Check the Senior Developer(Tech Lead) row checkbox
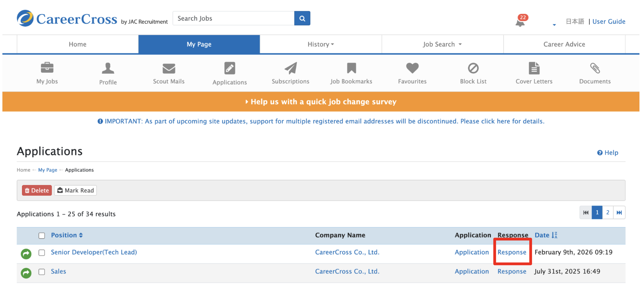644x295 pixels. coord(42,253)
